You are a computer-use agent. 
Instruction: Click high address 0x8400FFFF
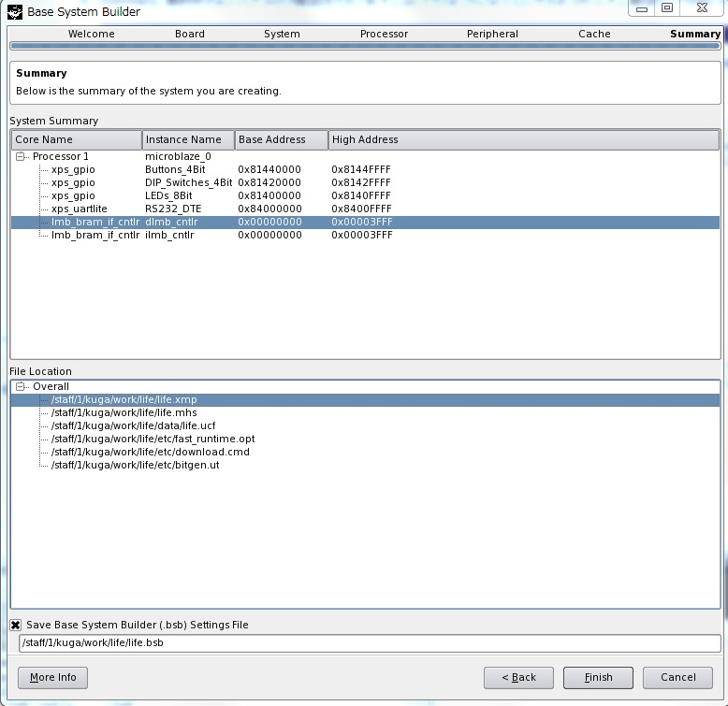point(362,209)
